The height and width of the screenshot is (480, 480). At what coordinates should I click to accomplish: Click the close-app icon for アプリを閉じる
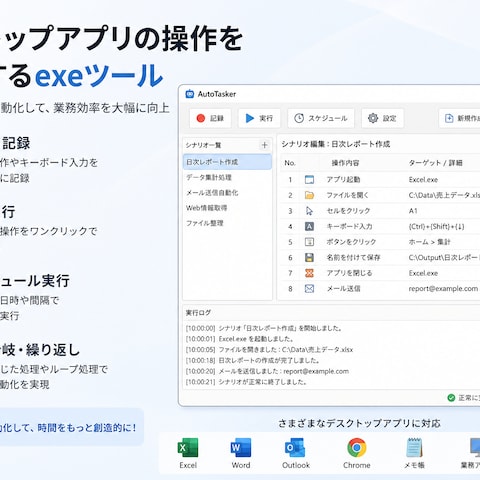coord(309,273)
